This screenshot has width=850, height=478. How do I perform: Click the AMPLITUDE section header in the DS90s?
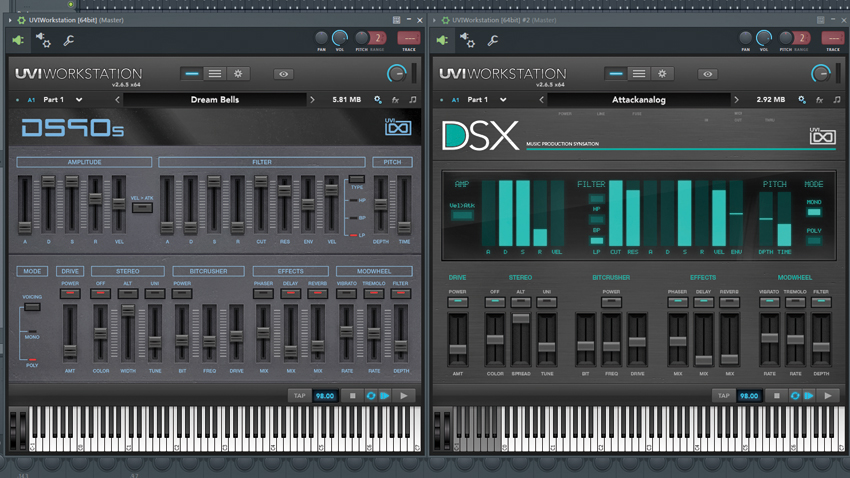tap(84, 162)
